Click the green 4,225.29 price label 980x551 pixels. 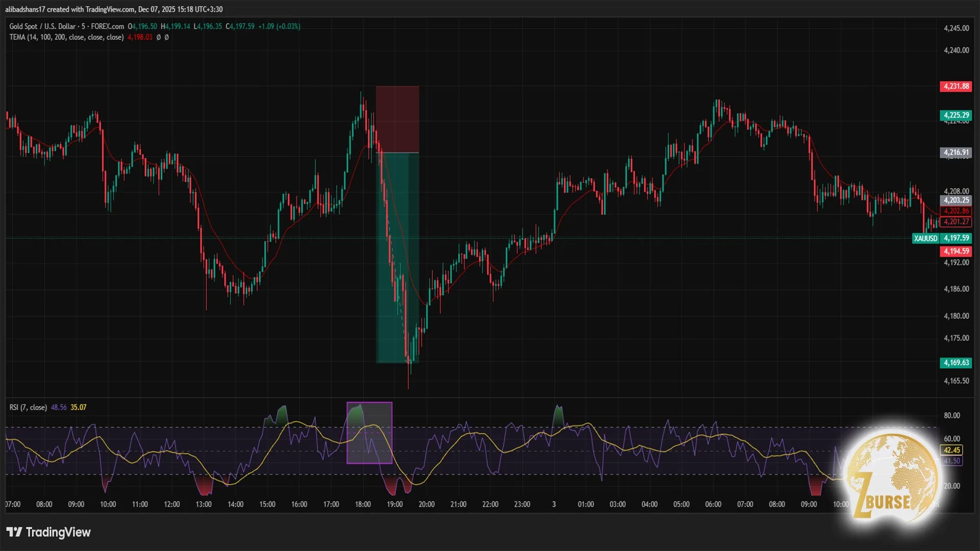click(x=955, y=115)
